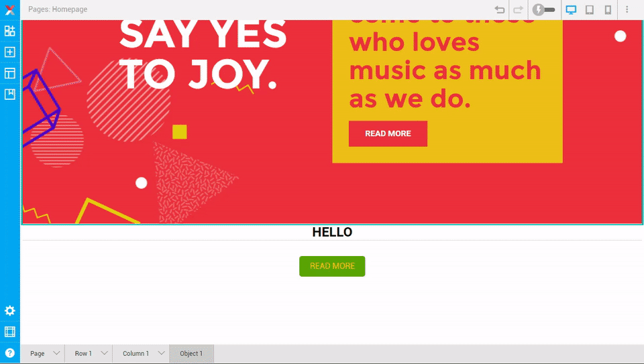This screenshot has width=644, height=364.
Task: Expand the Page breadcrumb dropdown arrow
Action: 56,353
